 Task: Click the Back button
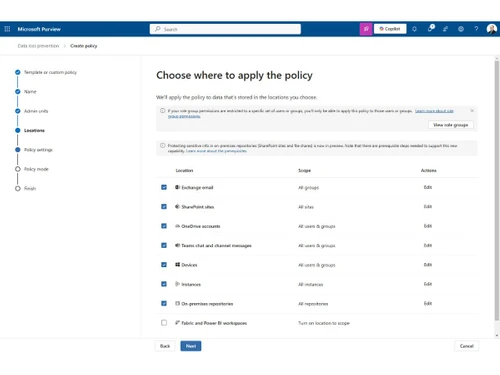[165, 346]
